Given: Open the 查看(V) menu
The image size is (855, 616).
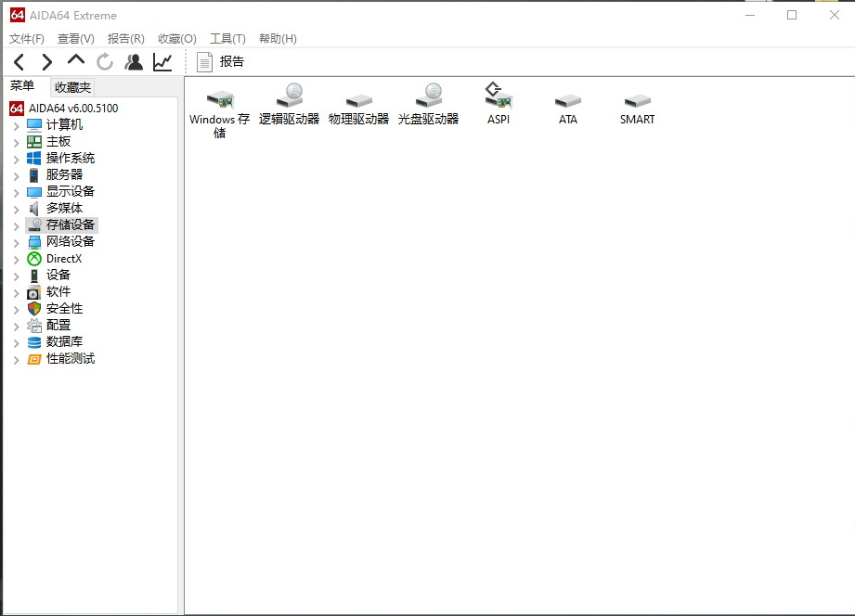Looking at the screenshot, I should click(76, 39).
